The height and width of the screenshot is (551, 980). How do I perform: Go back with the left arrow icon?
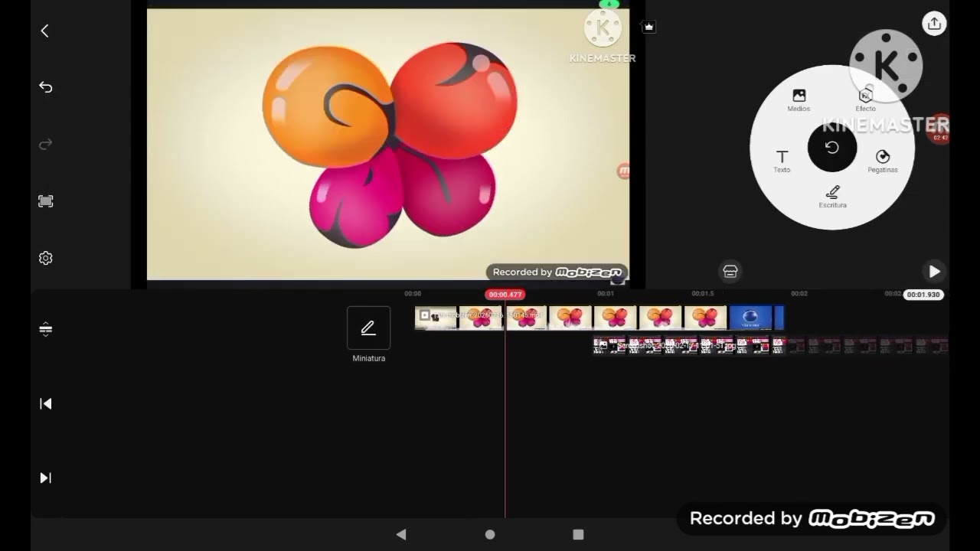44,31
